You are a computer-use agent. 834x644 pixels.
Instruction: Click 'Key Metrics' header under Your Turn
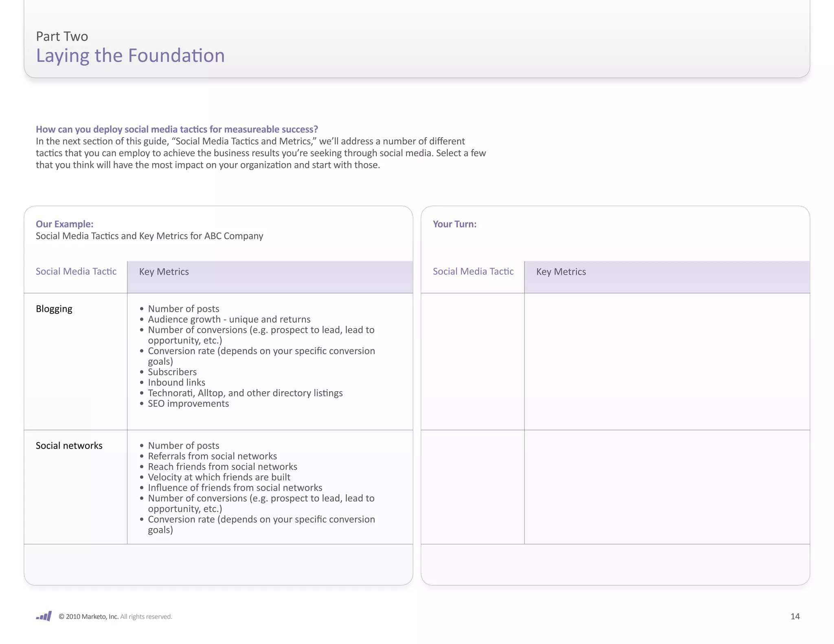click(x=561, y=272)
